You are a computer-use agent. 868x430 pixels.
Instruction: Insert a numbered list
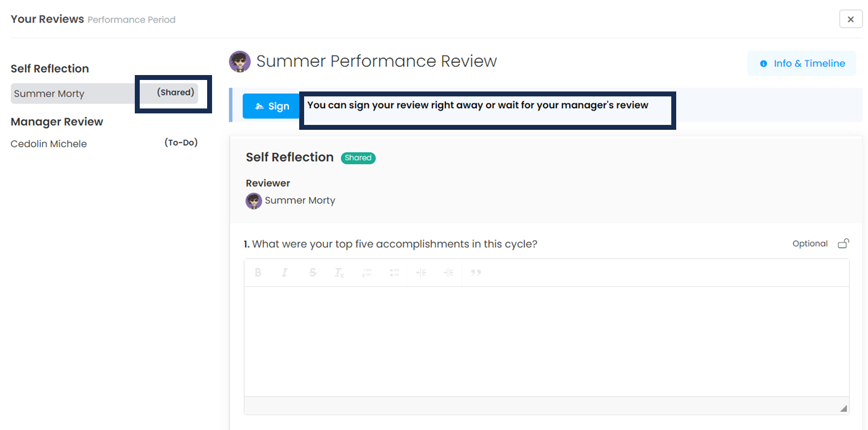[x=367, y=272]
